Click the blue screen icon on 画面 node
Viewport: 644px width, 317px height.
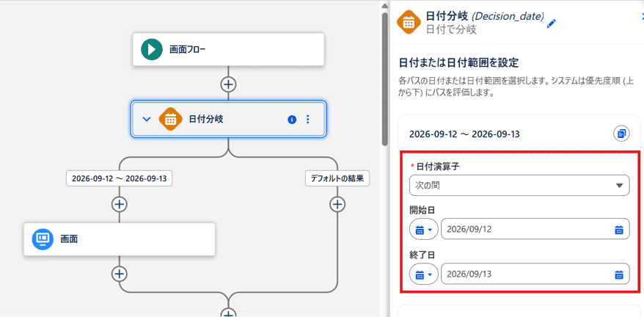pos(43,238)
